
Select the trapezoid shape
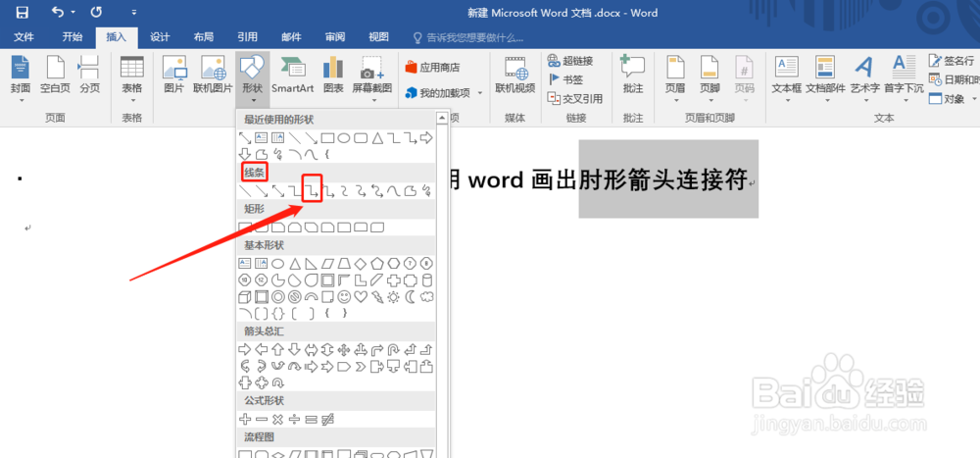pos(344,263)
